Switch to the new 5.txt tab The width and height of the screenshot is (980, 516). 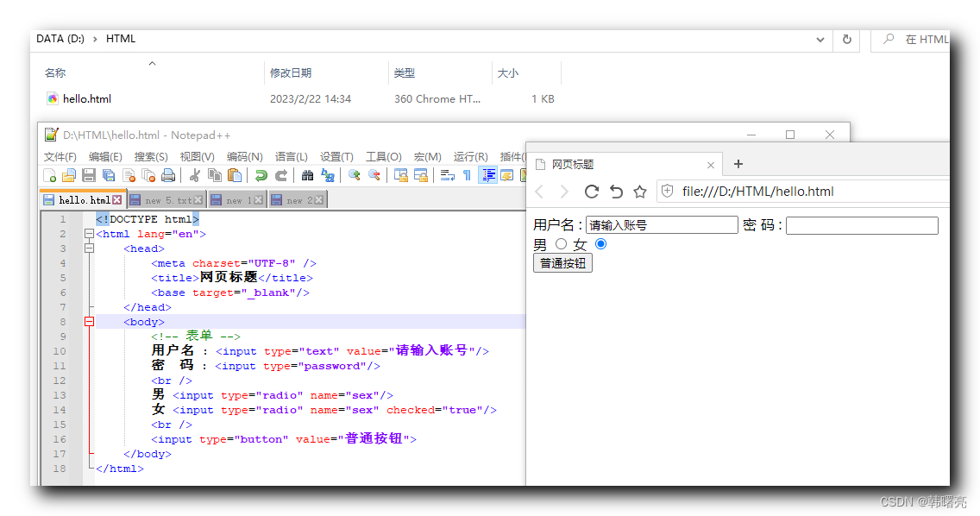pyautogui.click(x=167, y=200)
